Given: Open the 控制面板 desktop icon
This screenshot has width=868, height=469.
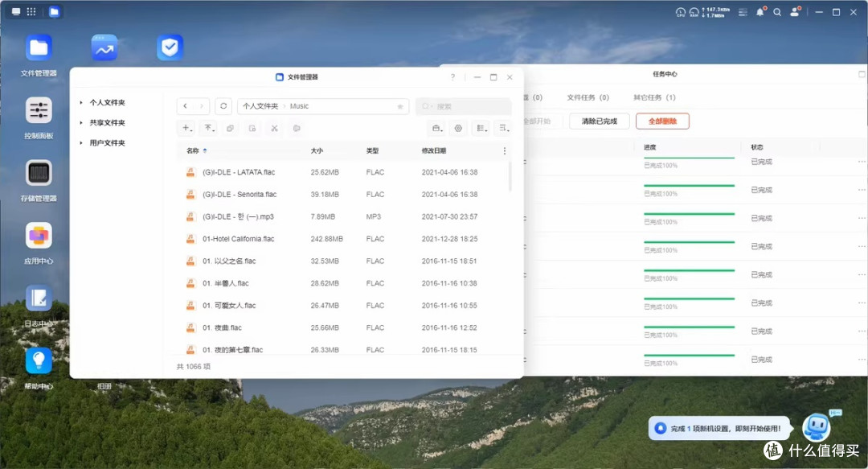Looking at the screenshot, I should point(39,110).
